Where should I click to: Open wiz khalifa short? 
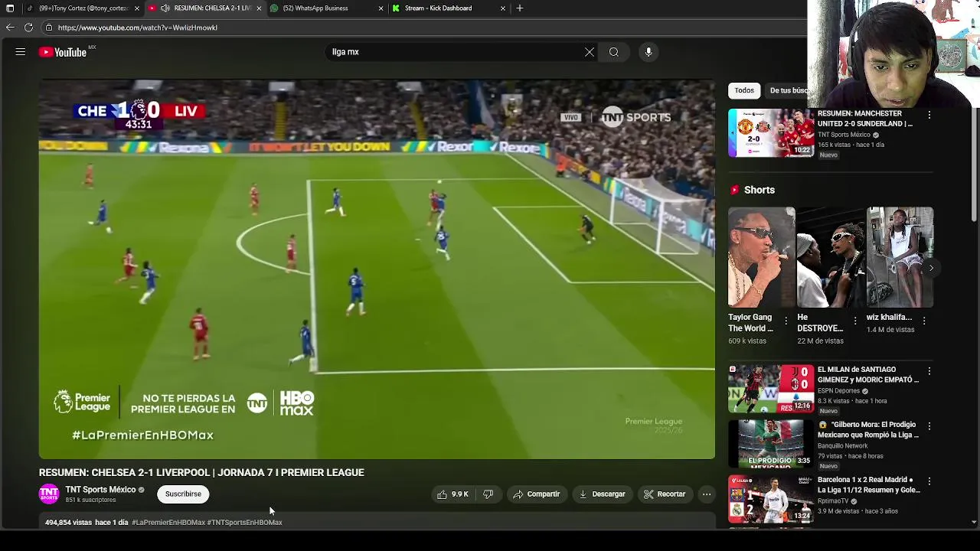[900, 257]
